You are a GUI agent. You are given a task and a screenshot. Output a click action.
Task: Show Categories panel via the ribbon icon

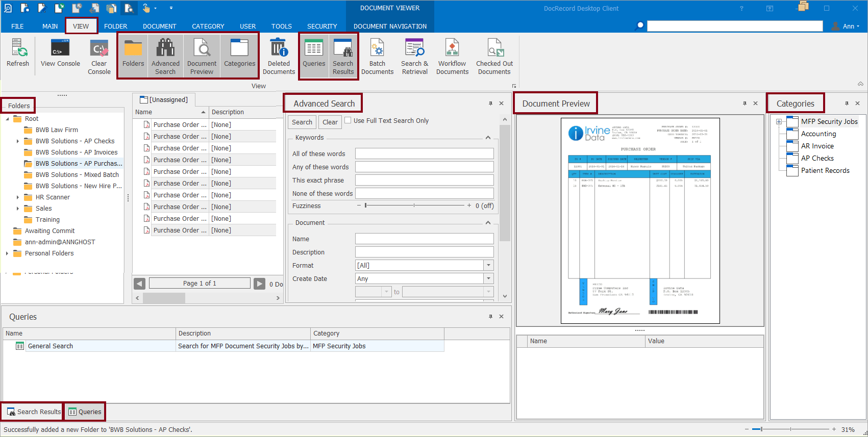[x=239, y=56]
